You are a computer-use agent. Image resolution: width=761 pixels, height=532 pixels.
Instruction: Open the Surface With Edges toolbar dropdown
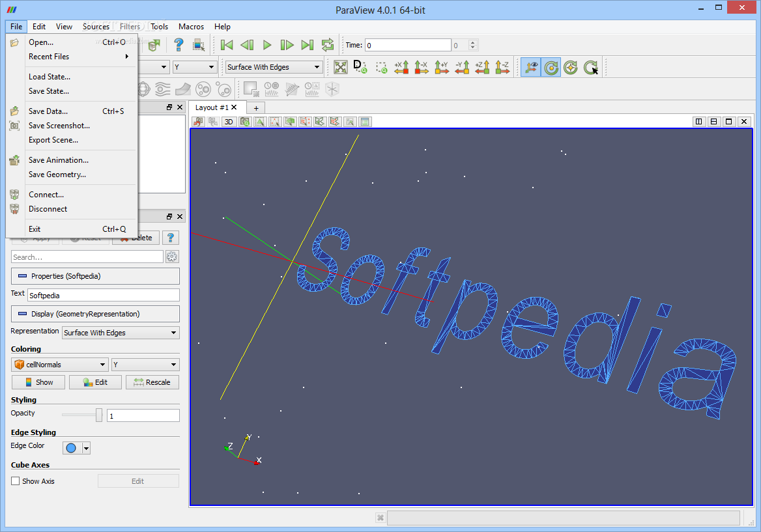coord(274,67)
